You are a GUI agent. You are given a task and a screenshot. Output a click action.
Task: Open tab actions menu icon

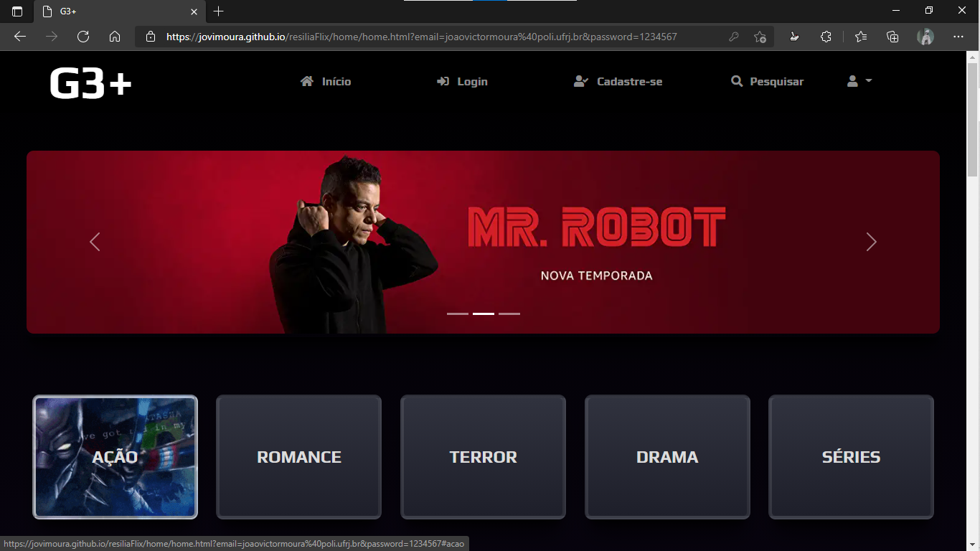click(x=17, y=11)
